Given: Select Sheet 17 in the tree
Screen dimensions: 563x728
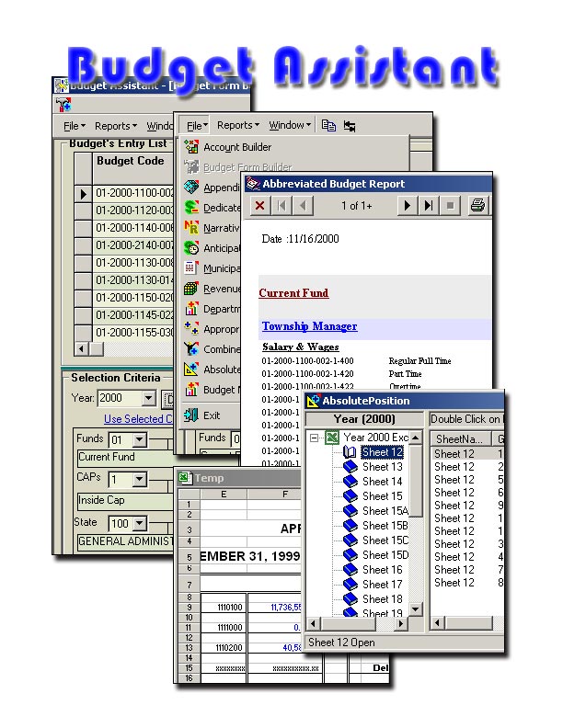Looking at the screenshot, I should tap(383, 585).
